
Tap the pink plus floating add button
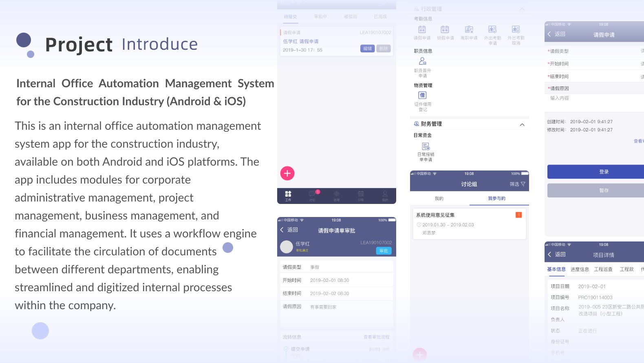coord(287,173)
